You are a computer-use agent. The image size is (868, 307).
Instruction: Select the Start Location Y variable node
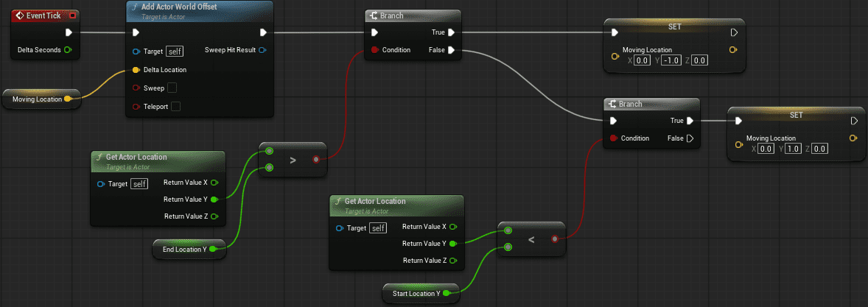click(421, 293)
